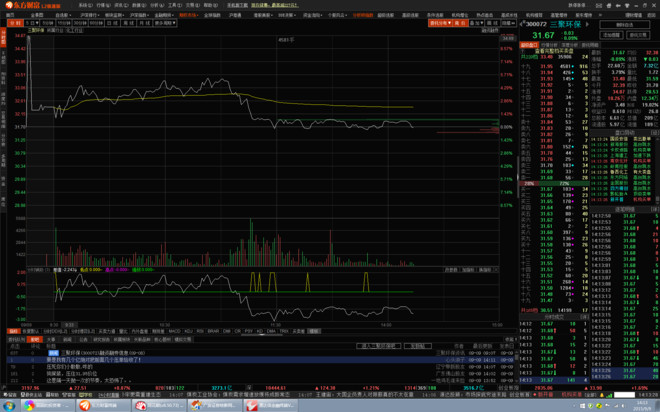The width and height of the screenshot is (660, 412).
Task: Click the vertical divider handle between chart and quote panel
Action: [x=518, y=177]
